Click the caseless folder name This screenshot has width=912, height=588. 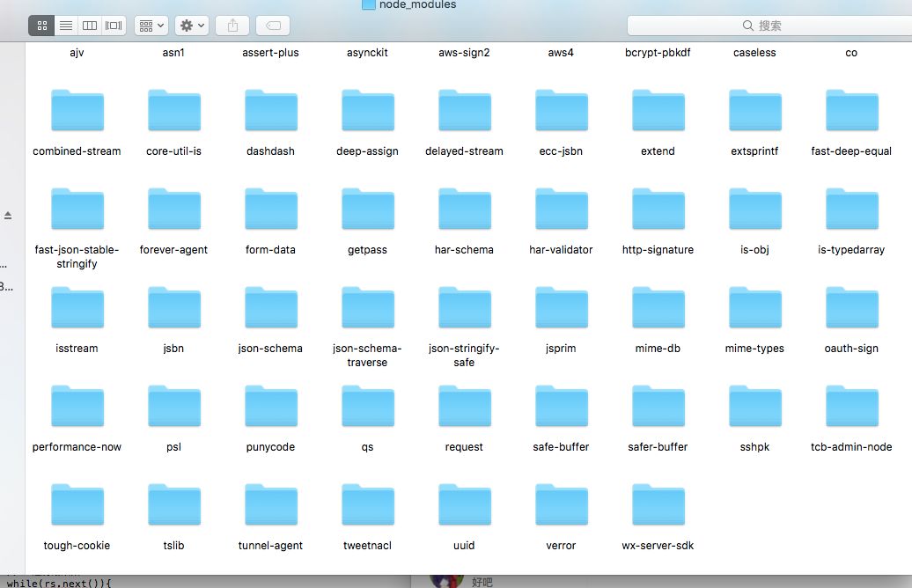pyautogui.click(x=754, y=52)
